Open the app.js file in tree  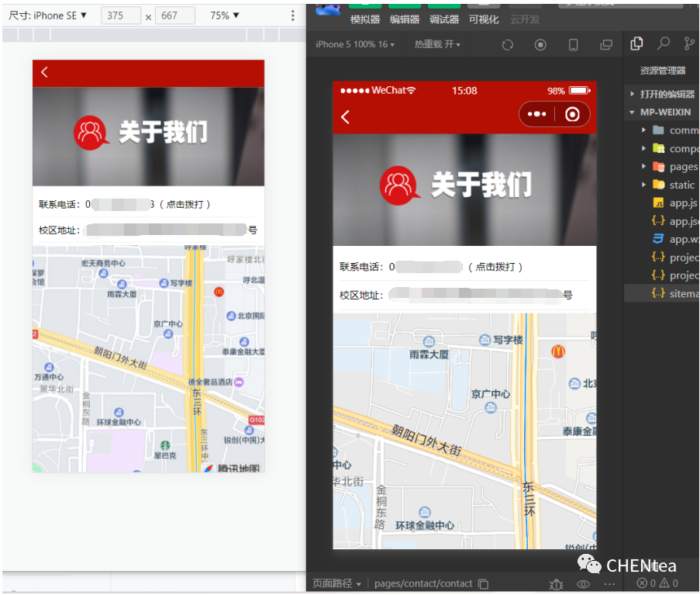(675, 202)
